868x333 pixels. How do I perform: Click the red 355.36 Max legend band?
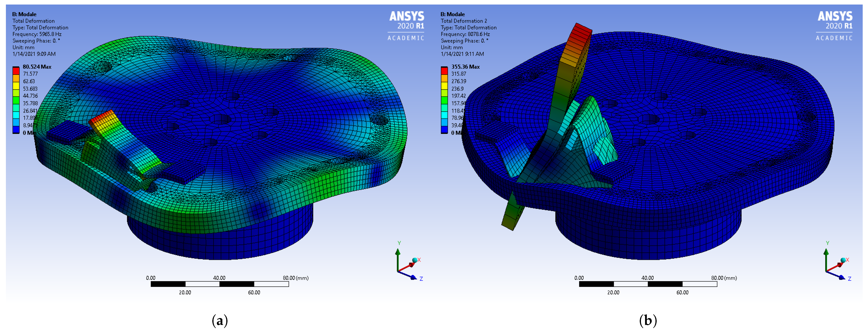point(444,70)
